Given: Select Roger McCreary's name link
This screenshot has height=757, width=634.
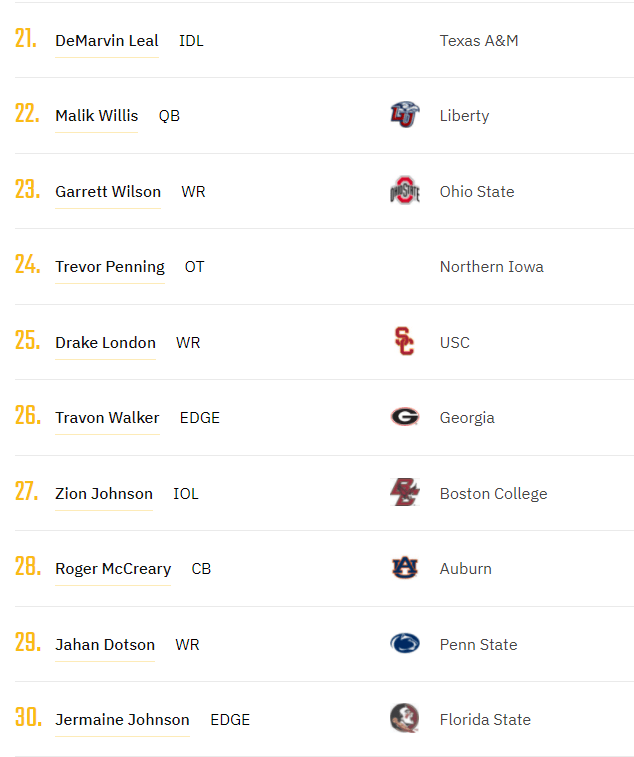Looking at the screenshot, I should 113,569.
